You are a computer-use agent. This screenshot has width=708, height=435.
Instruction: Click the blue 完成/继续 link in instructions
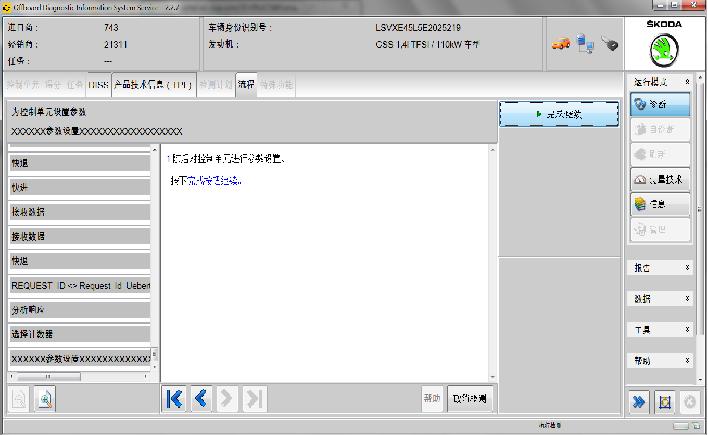click(214, 181)
